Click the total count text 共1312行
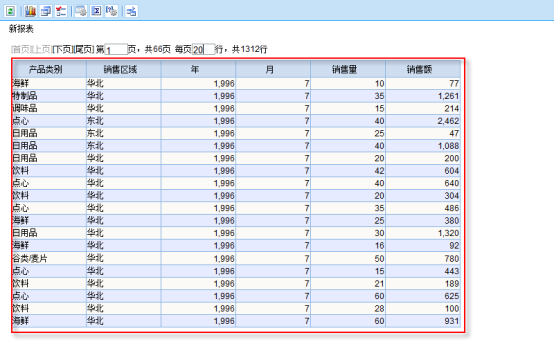The width and height of the screenshot is (554, 360). 249,49
